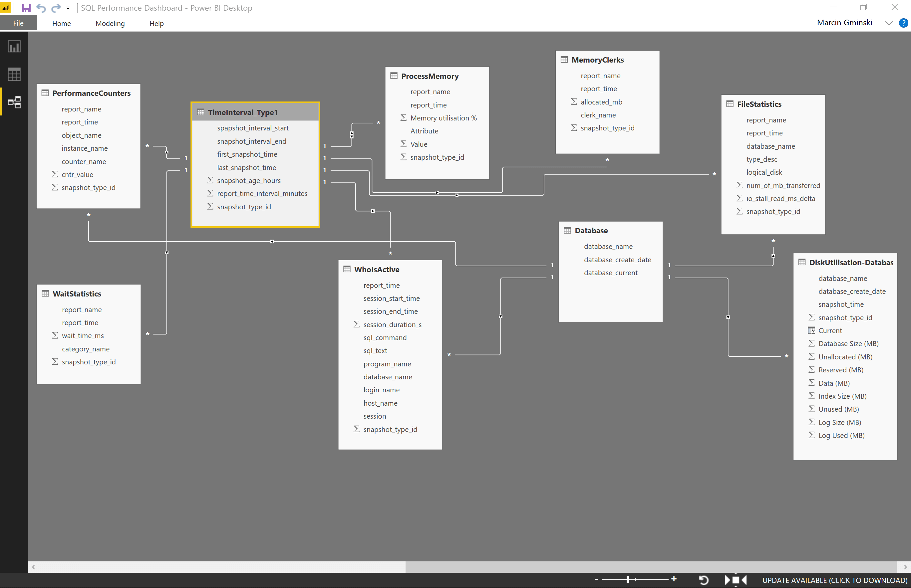Select wait_time_ms field in WaitStatistics
Viewport: 911px width, 588px height.
pos(83,336)
